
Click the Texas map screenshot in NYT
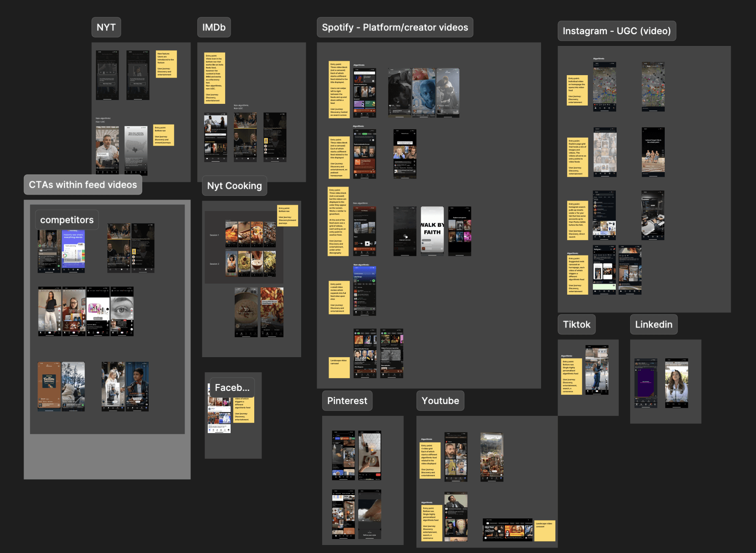coord(136,150)
